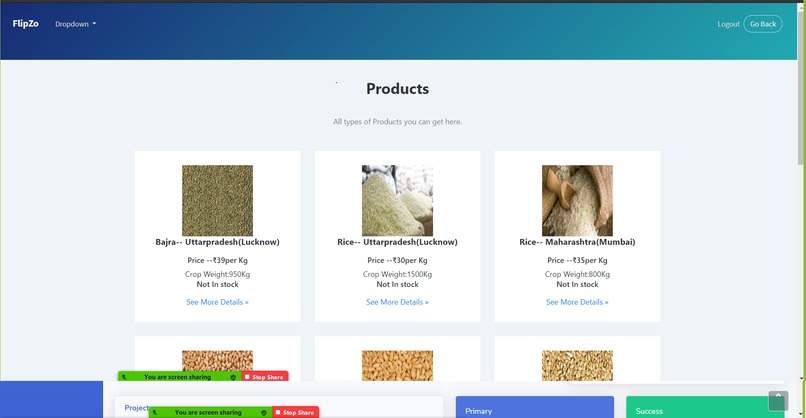This screenshot has height=418, width=806.
Task: Click the FlipZo brand logo
Action: tap(25, 24)
